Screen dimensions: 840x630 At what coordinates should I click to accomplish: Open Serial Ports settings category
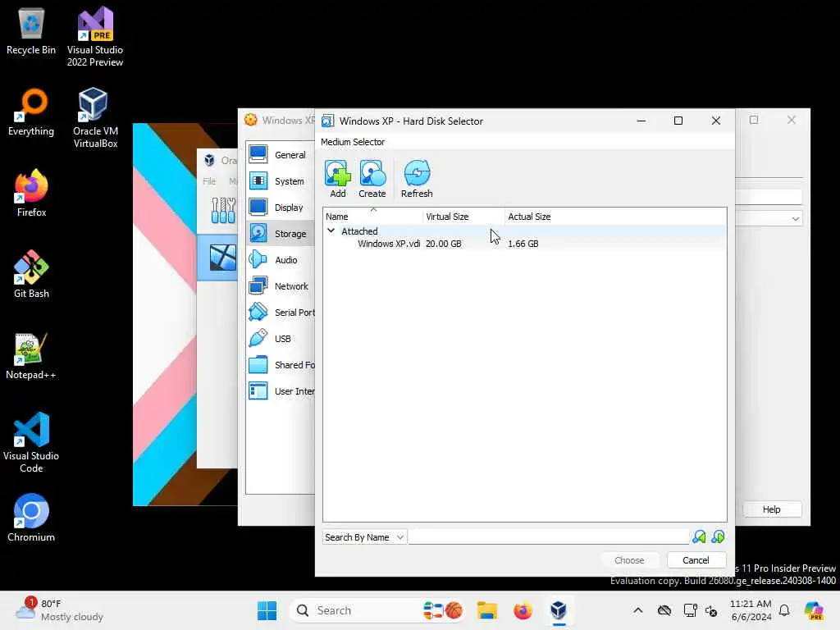point(281,313)
